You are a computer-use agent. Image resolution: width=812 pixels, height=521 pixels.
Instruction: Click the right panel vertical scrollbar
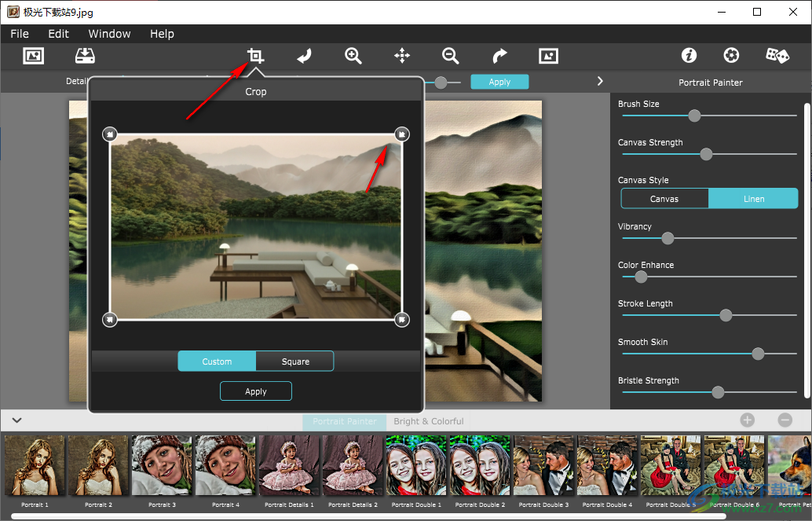click(807, 250)
